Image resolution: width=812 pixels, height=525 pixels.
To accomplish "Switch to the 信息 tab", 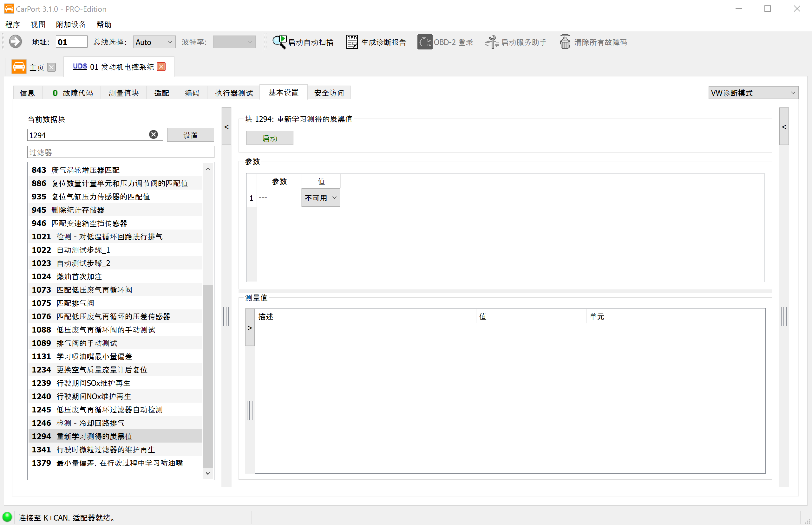I will click(27, 93).
